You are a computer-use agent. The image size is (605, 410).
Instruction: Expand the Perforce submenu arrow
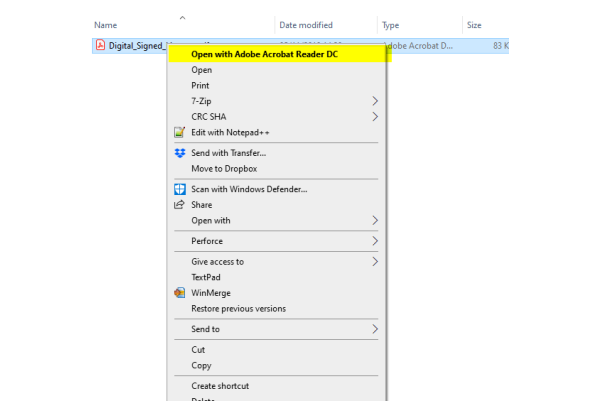tap(375, 241)
